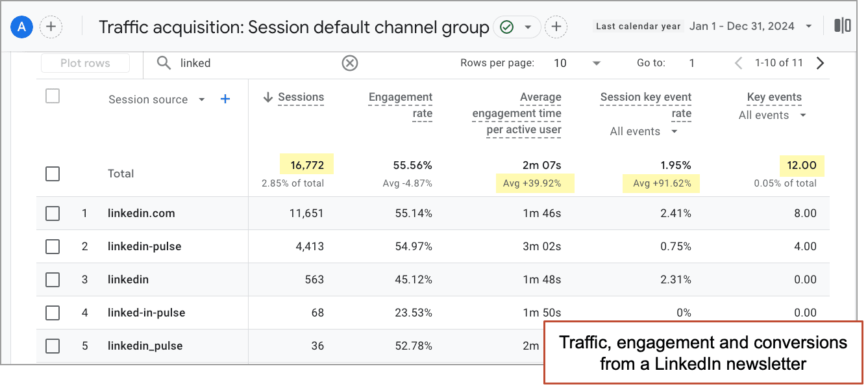The image size is (868, 388).
Task: Open the dropdown arrow next to green check
Action: [x=528, y=27]
